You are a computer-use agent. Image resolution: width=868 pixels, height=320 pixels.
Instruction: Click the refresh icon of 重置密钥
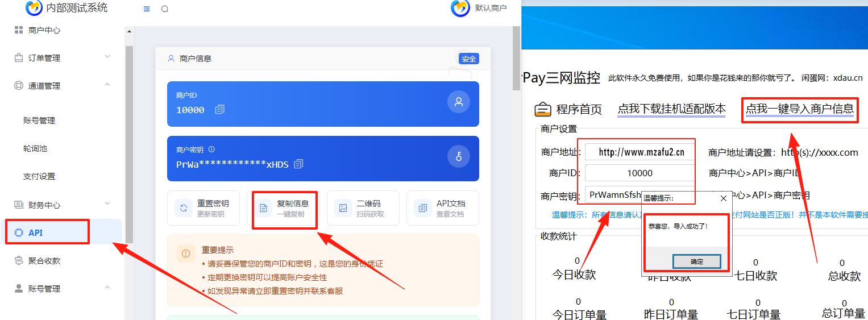click(x=184, y=208)
